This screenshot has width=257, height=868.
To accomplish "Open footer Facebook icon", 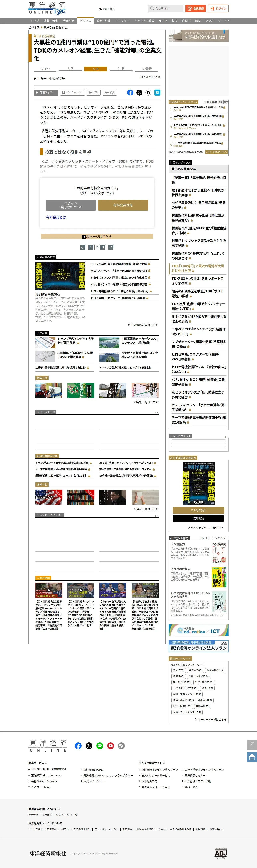I will point(78,746).
